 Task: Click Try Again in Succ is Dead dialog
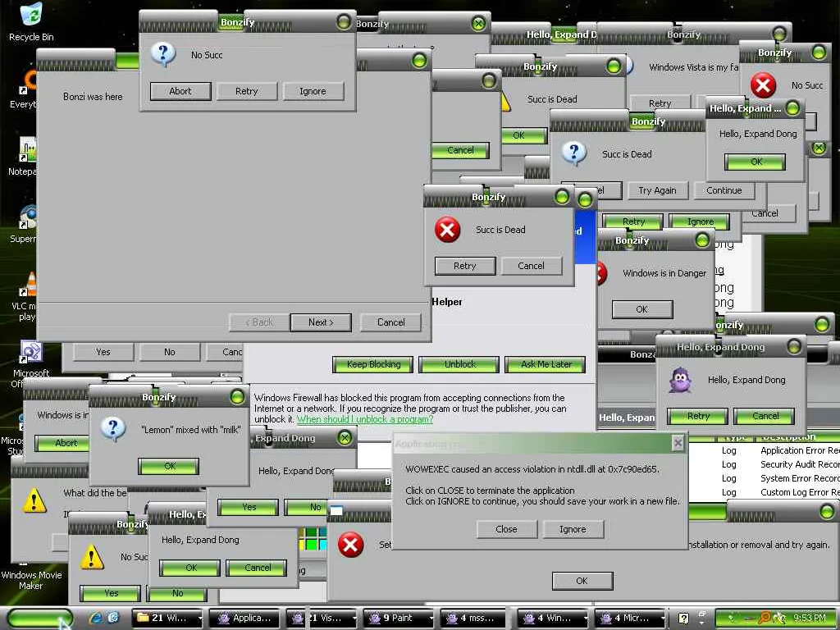[657, 190]
